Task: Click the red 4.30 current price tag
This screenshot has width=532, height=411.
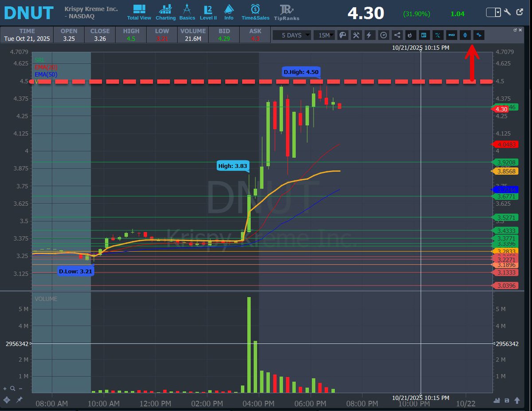Action: coord(500,109)
